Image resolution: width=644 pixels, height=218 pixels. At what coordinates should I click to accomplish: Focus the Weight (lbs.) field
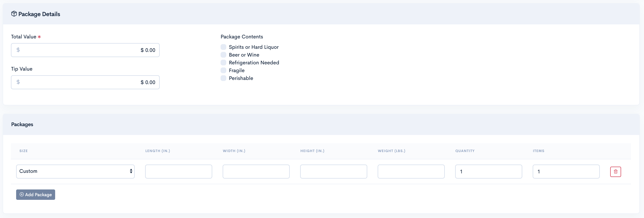click(x=411, y=172)
